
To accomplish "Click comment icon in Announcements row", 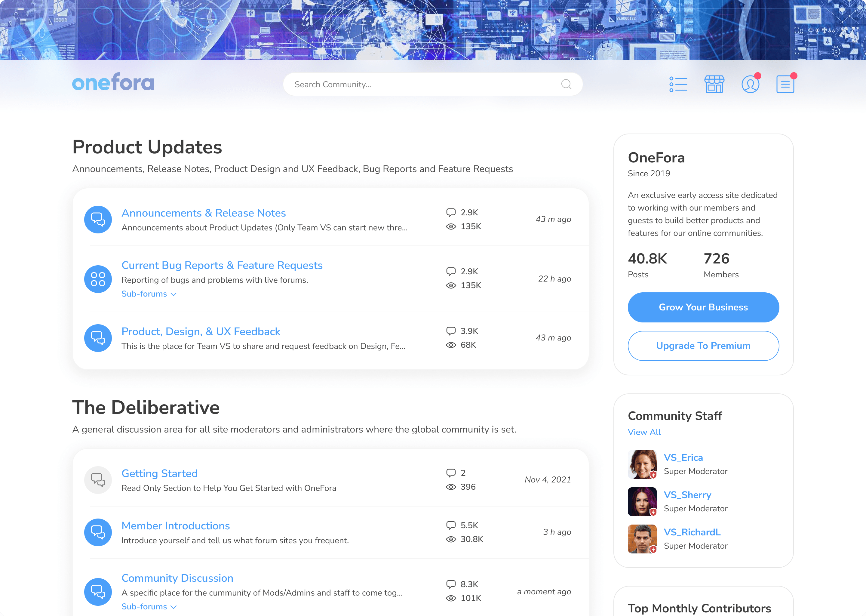I will pos(450,212).
